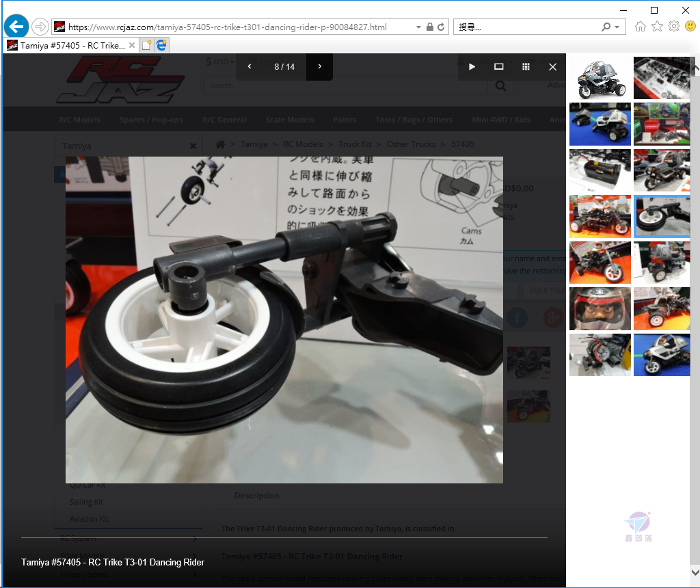
Task: Click the site Search text field
Action: tap(345, 85)
